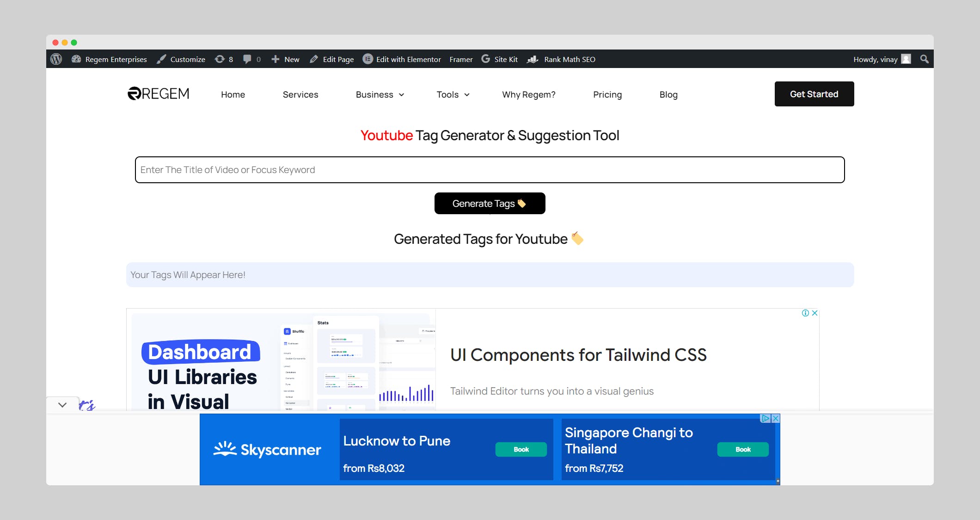Screen dimensions: 980x520
Task: Click the New post icon in admin bar
Action: tap(285, 59)
